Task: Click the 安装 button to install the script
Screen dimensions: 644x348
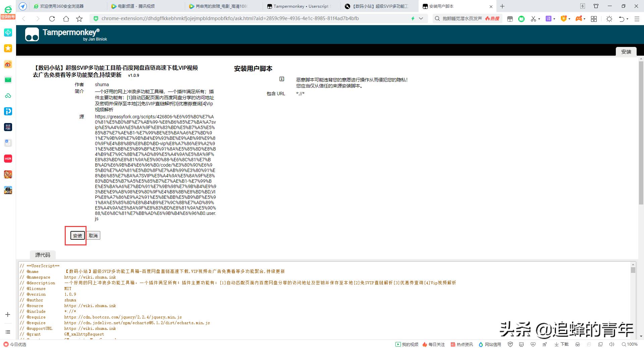Action: tap(77, 236)
